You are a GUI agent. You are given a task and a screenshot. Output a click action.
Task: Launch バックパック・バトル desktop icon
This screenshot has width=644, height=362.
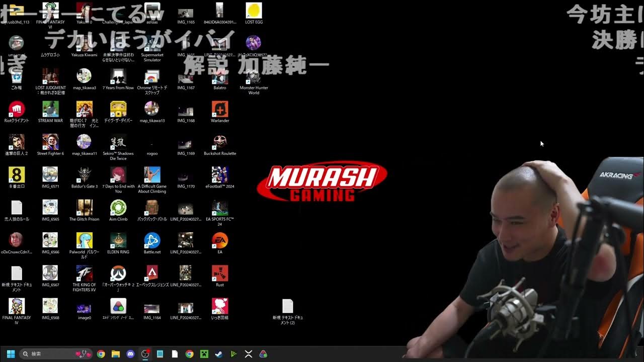point(152,211)
